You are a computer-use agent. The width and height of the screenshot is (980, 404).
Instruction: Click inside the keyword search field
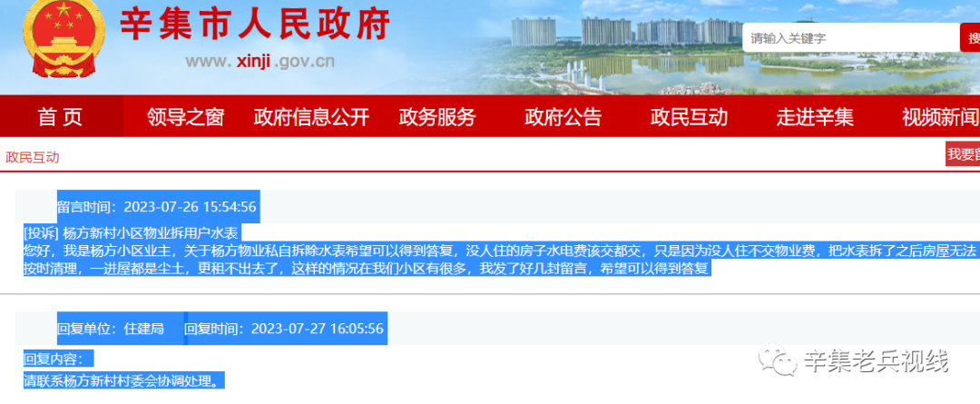(x=850, y=38)
